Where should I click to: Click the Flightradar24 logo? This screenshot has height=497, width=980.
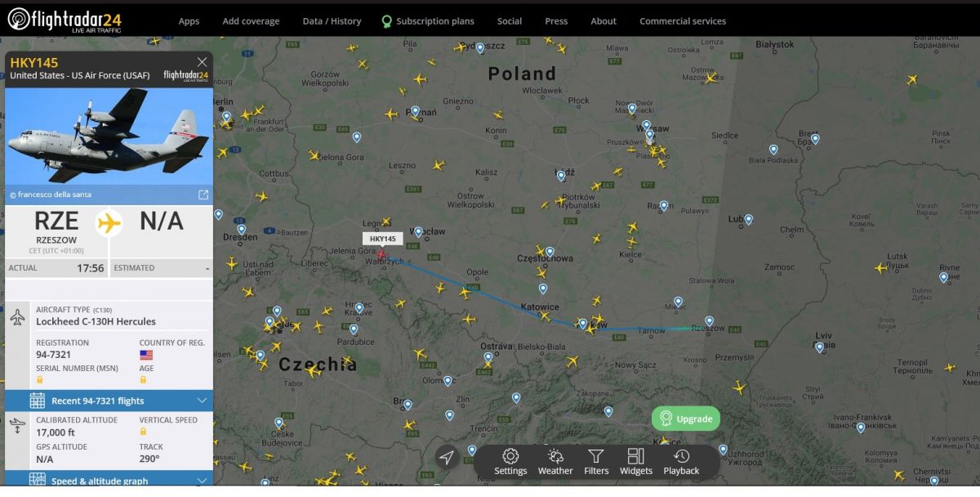point(65,19)
